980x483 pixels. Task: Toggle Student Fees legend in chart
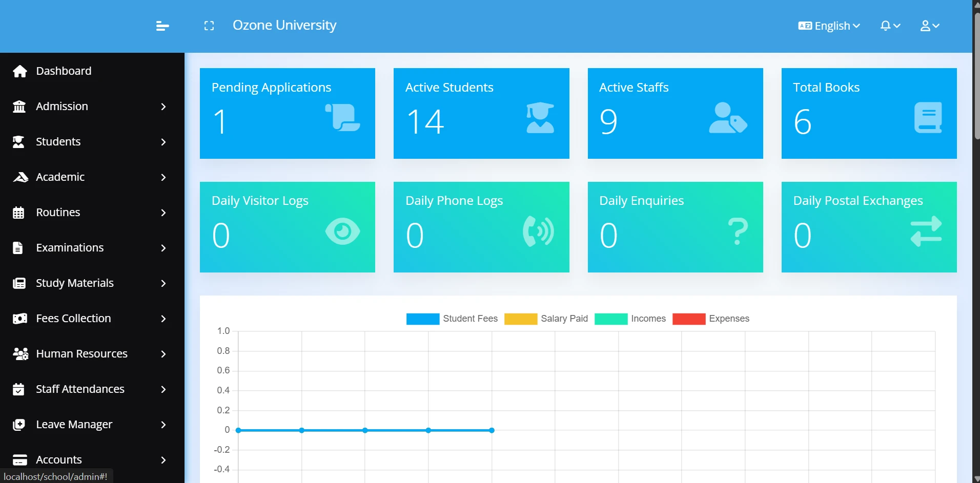452,319
